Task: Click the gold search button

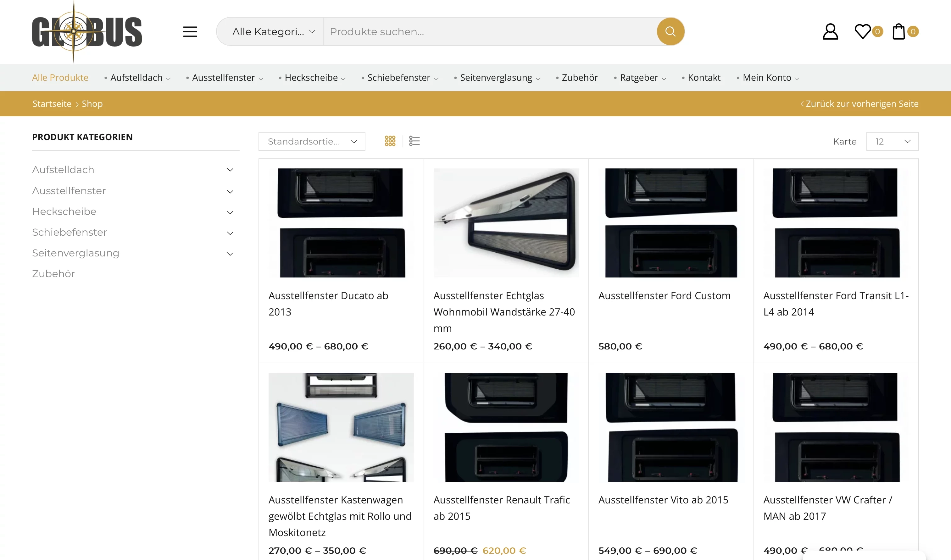Action: [670, 32]
